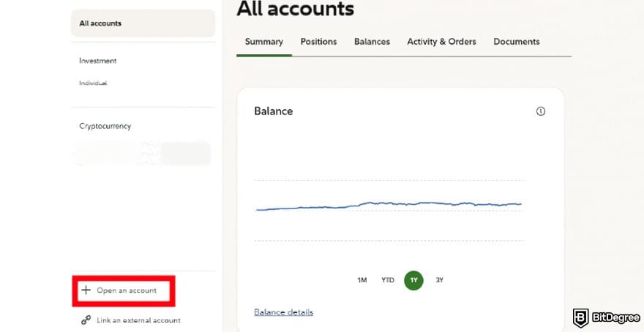Open the Documents tab
The width and height of the screenshot is (644, 332).
[x=517, y=42]
